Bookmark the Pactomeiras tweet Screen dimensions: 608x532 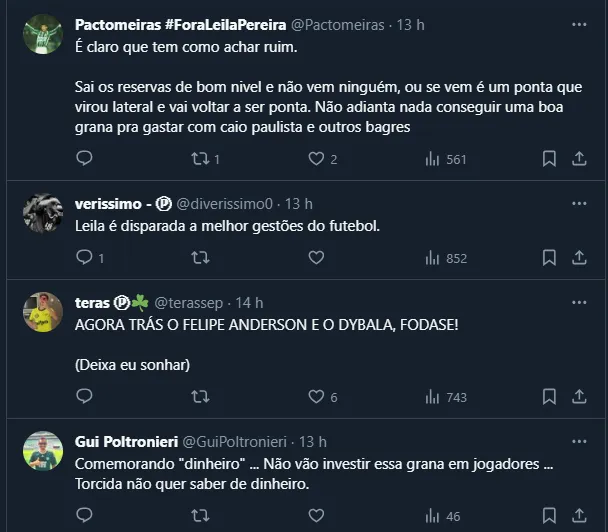(x=549, y=158)
